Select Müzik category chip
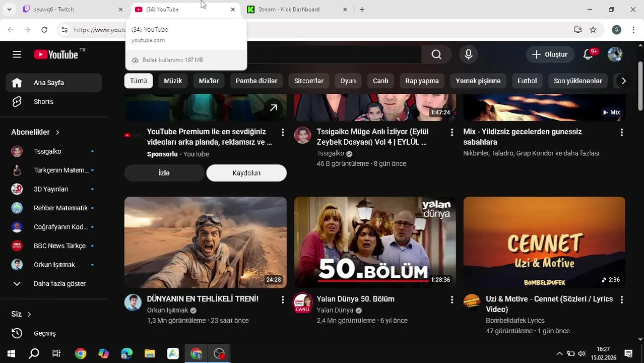Image resolution: width=644 pixels, height=363 pixels. tap(173, 81)
